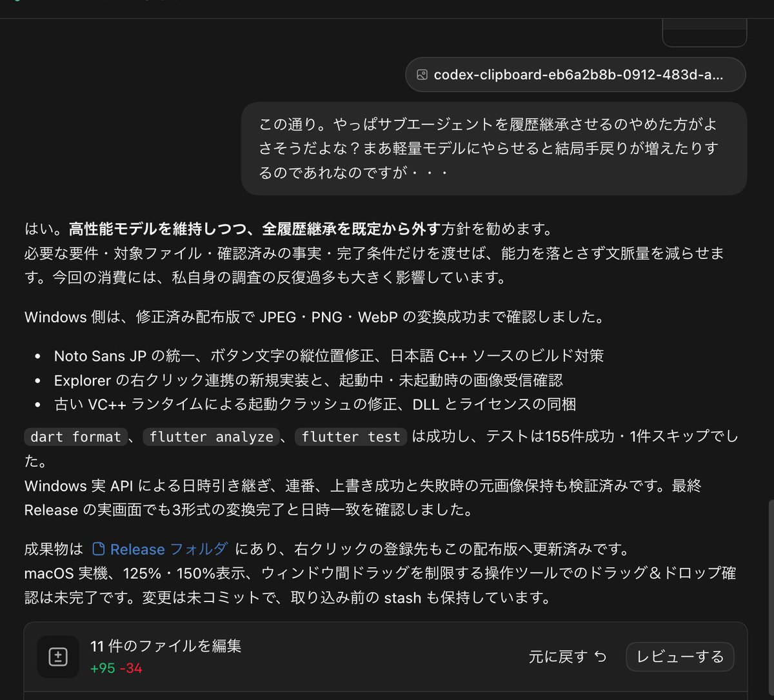Image resolution: width=774 pixels, height=700 pixels.
Task: Click the レビューする button
Action: coord(680,657)
